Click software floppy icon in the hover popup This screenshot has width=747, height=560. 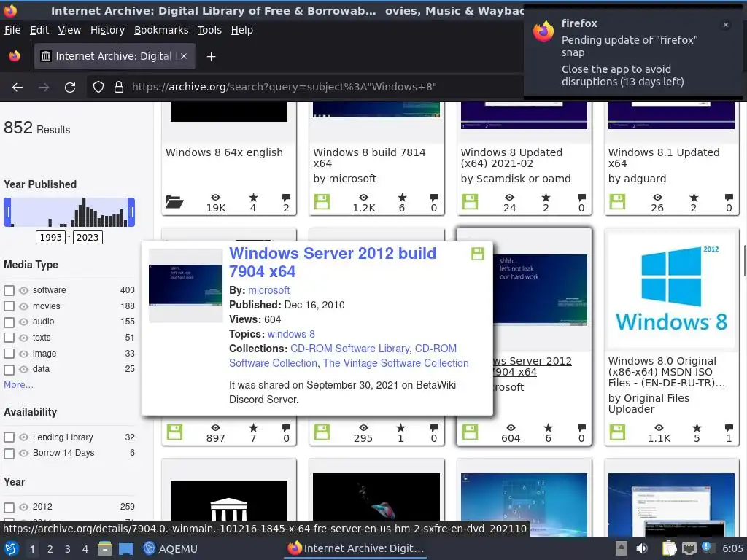point(478,253)
